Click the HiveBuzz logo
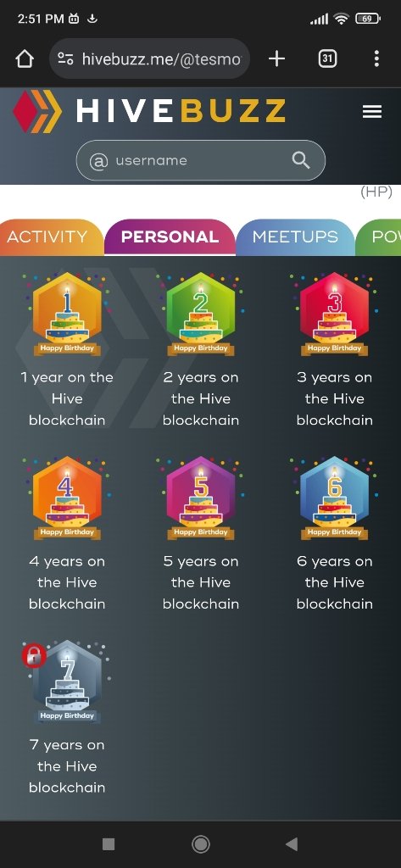 point(149,111)
